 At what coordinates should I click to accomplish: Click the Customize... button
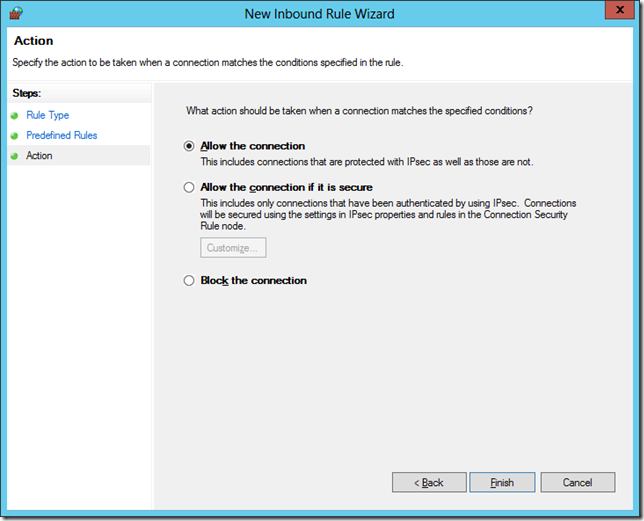coord(232,248)
